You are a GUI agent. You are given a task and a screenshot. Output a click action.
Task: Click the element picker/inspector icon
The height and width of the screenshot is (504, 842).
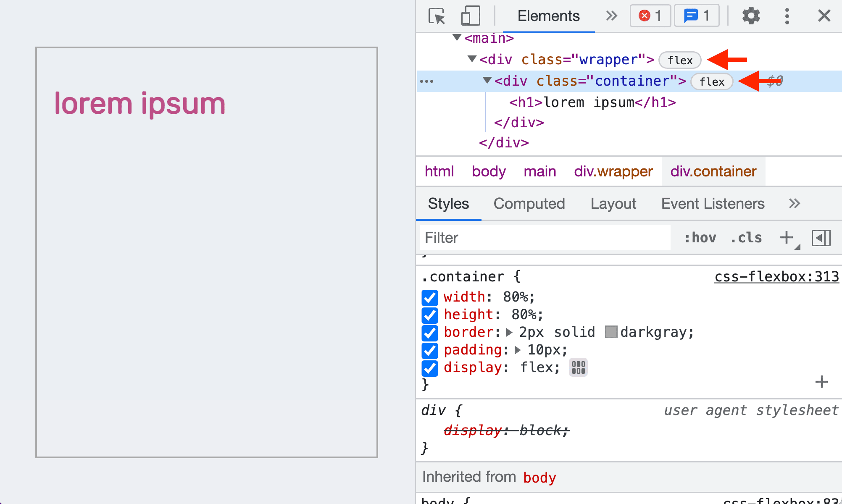pyautogui.click(x=436, y=15)
